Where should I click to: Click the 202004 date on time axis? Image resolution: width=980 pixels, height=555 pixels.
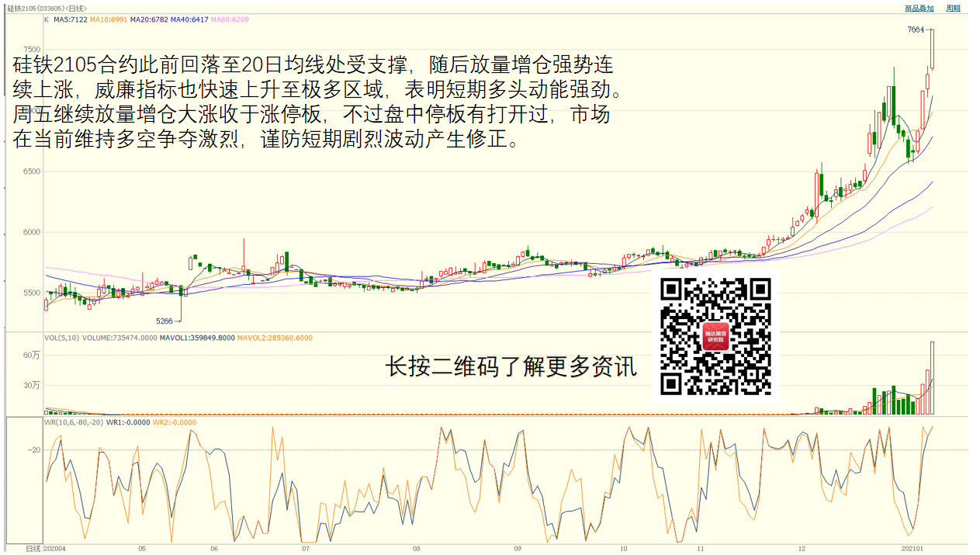pos(54,549)
